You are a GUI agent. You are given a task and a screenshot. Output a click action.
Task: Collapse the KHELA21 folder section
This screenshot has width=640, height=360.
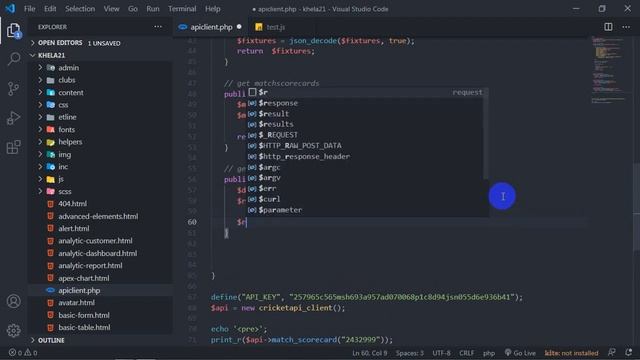[x=100, y=55]
